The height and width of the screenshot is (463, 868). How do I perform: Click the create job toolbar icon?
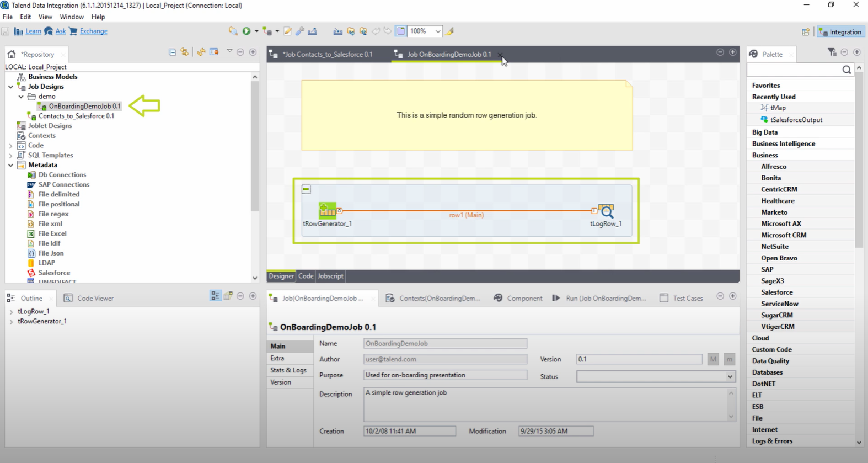(267, 31)
